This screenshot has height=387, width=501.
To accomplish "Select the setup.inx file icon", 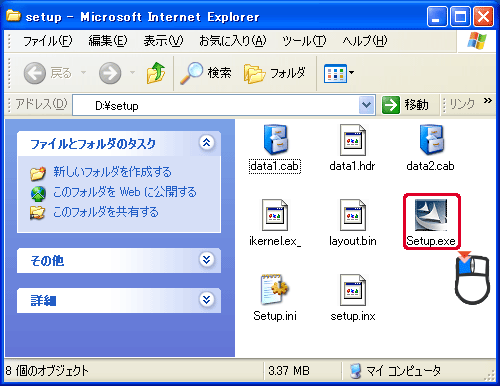I will (x=352, y=290).
